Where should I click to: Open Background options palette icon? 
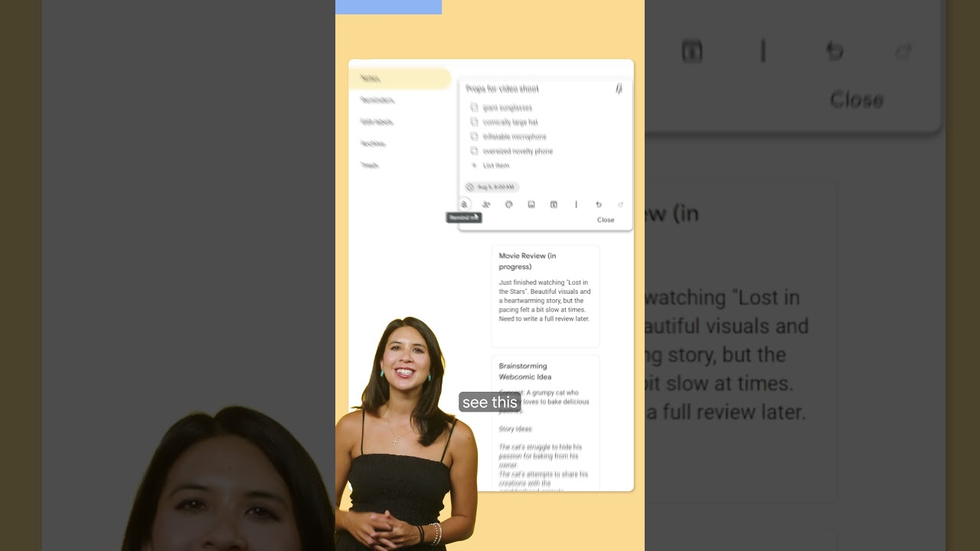(x=508, y=204)
